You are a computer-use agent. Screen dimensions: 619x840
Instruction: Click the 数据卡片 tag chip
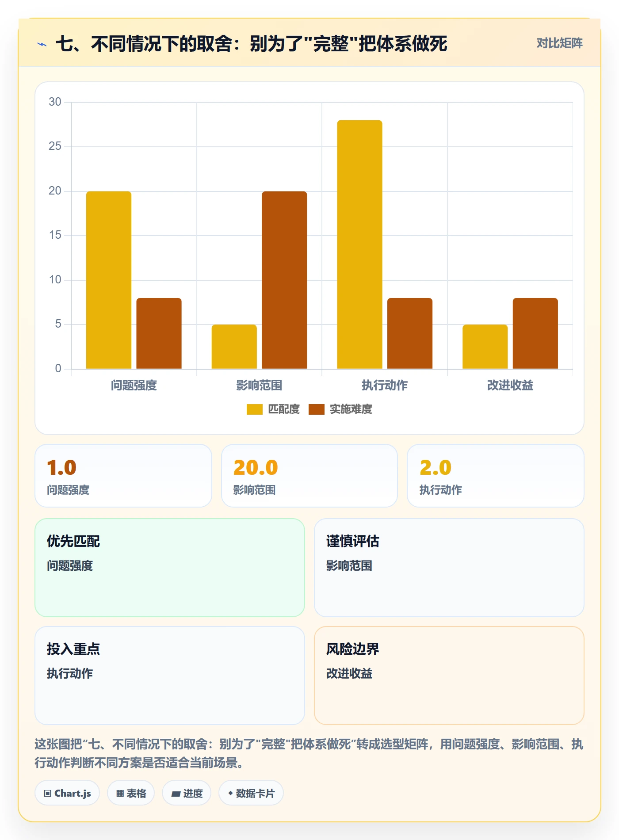(x=251, y=793)
